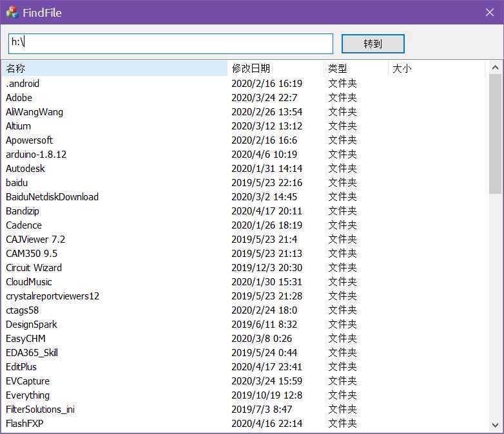This screenshot has height=434, width=504.
Task: Select the CAJViewer 7.2 folder
Action: pos(35,240)
